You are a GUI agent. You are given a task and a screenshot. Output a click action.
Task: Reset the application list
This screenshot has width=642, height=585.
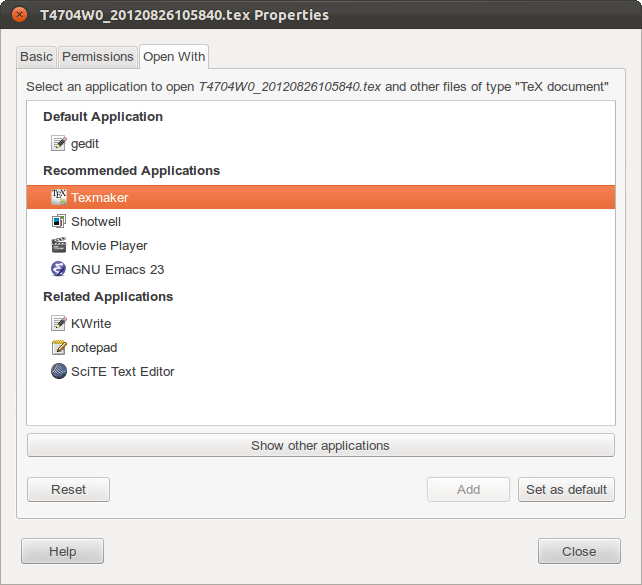click(x=68, y=490)
